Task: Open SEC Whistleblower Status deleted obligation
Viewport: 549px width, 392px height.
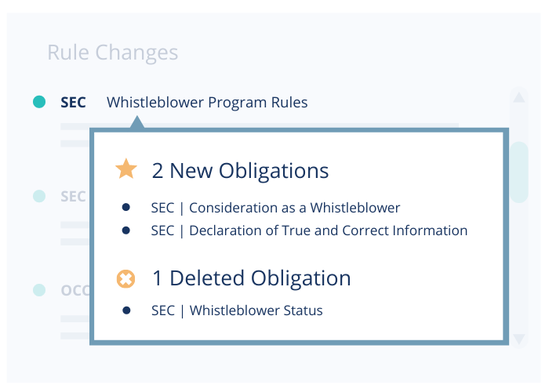Action: (x=237, y=310)
